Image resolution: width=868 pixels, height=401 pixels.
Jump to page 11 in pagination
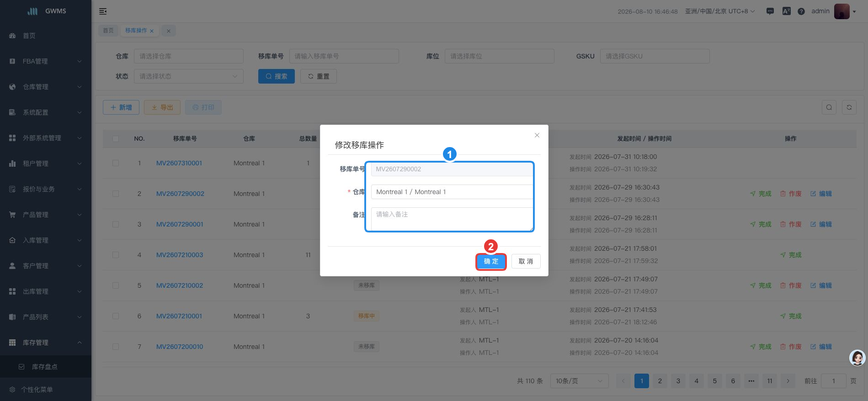(x=770, y=381)
